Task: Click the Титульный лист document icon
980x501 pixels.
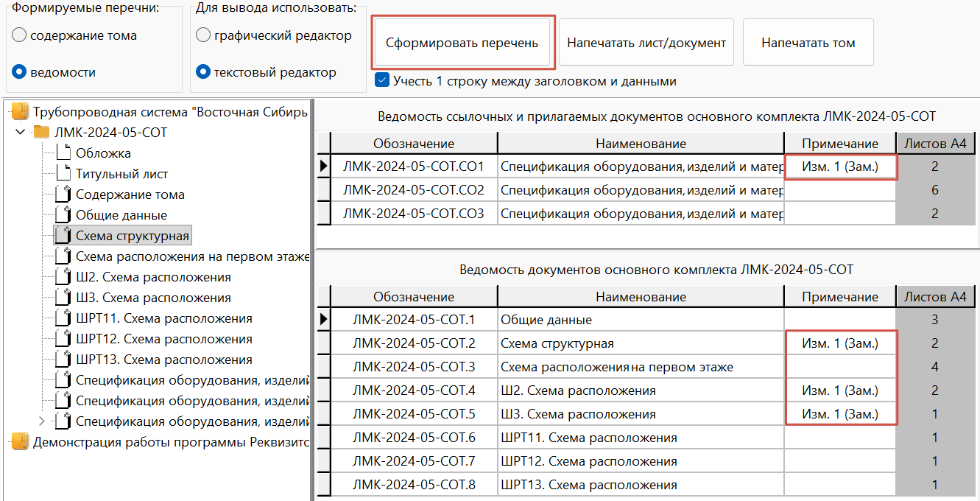Action: [63, 174]
